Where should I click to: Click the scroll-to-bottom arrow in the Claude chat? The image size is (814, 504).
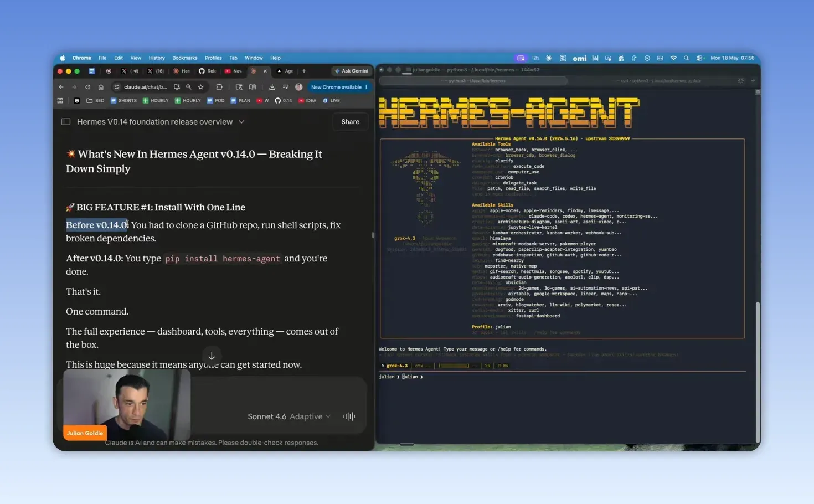tap(212, 356)
